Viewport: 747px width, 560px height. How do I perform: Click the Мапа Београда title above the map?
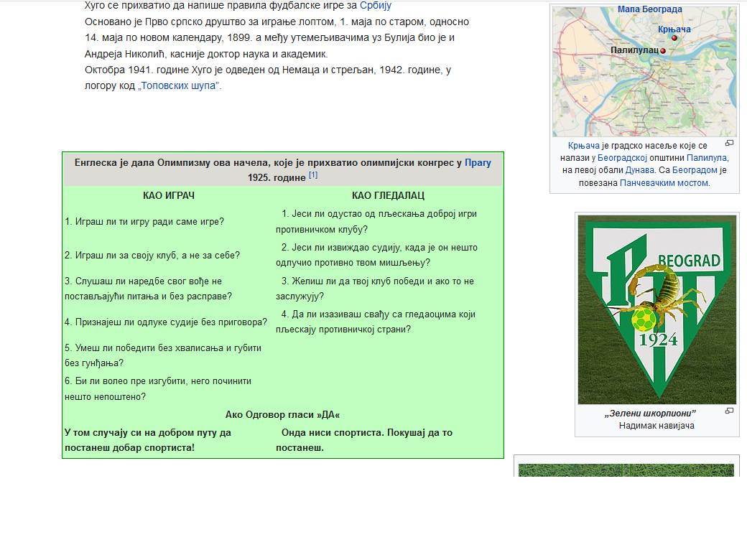click(649, 9)
